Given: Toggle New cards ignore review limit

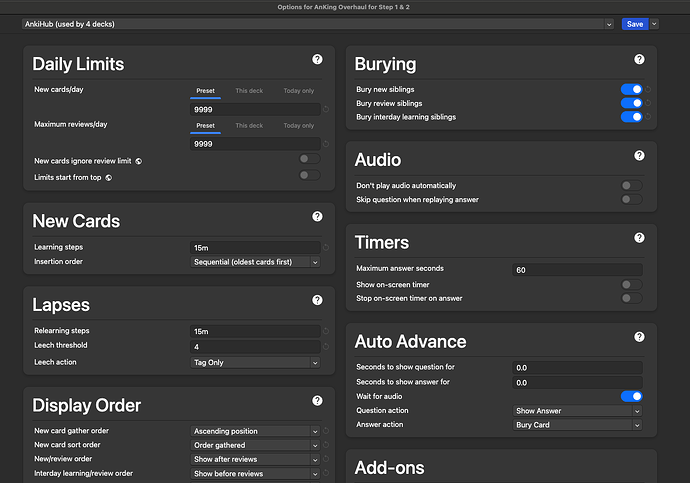Looking at the screenshot, I should click(310, 159).
